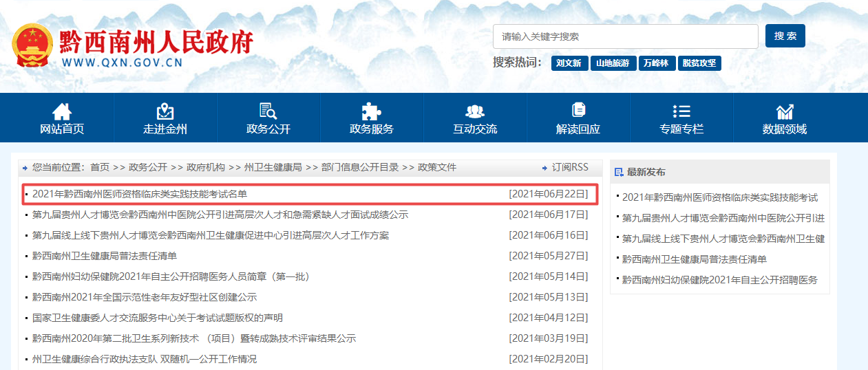Screen dimensions: 868x370
Task: Click the national emblem logo
Action: [32, 45]
